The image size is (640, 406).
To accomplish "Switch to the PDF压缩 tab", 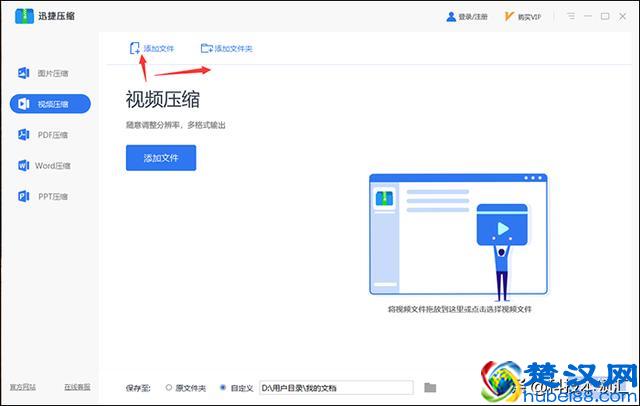I will [50, 135].
